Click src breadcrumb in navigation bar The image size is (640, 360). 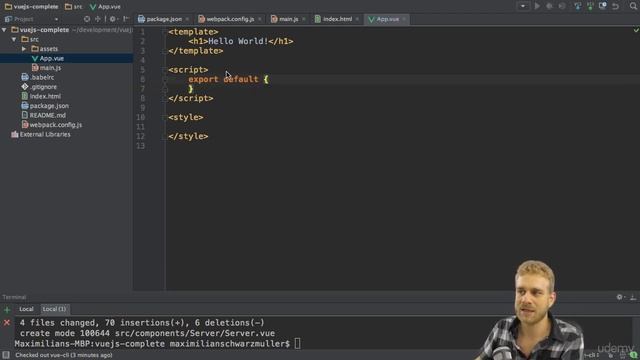click(x=73, y=7)
